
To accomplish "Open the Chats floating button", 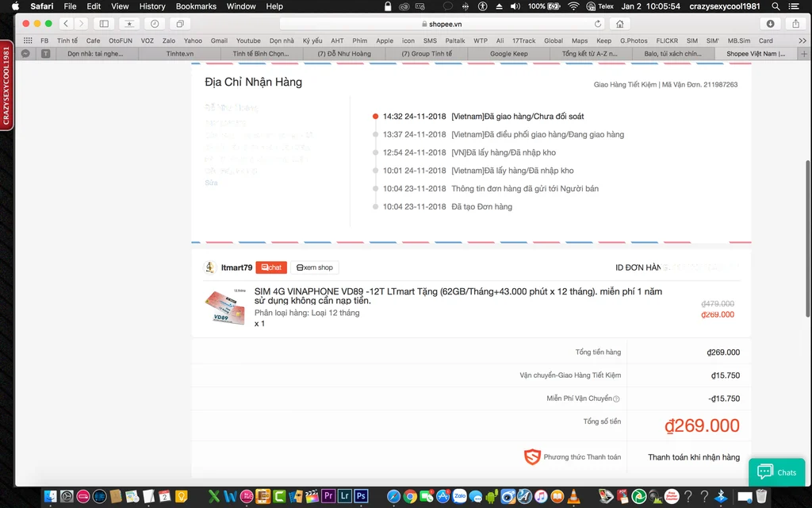I will point(776,471).
